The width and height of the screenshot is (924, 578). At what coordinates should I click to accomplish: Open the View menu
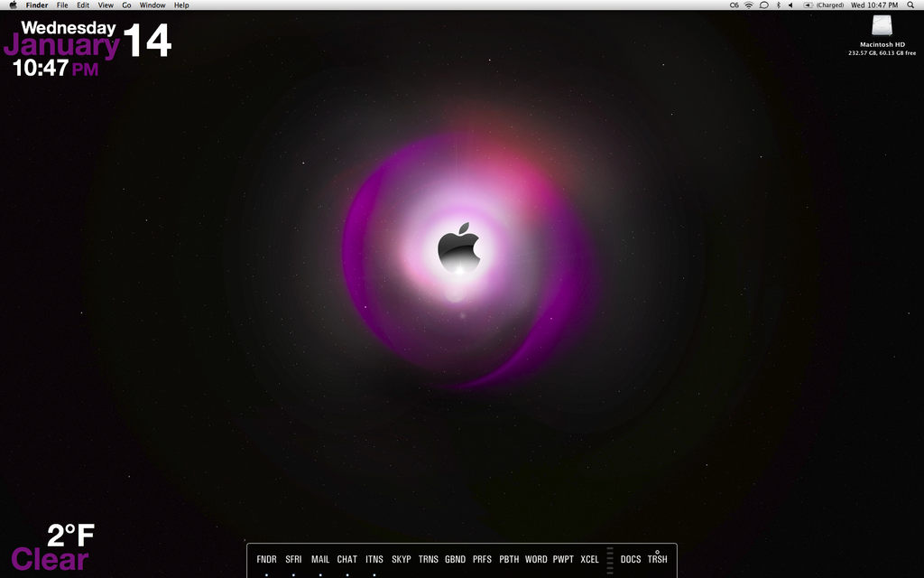(x=106, y=5)
